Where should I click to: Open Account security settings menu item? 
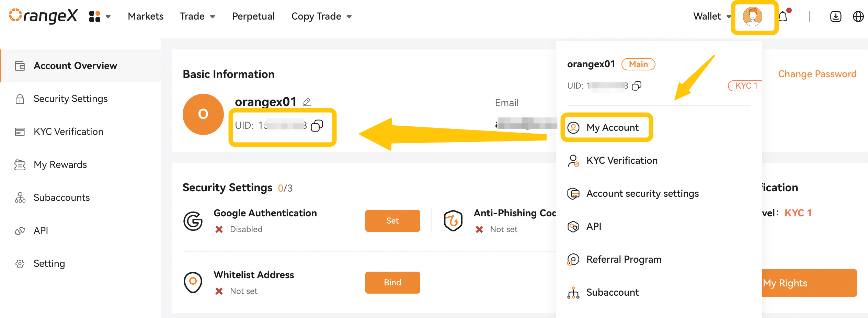[633, 194]
